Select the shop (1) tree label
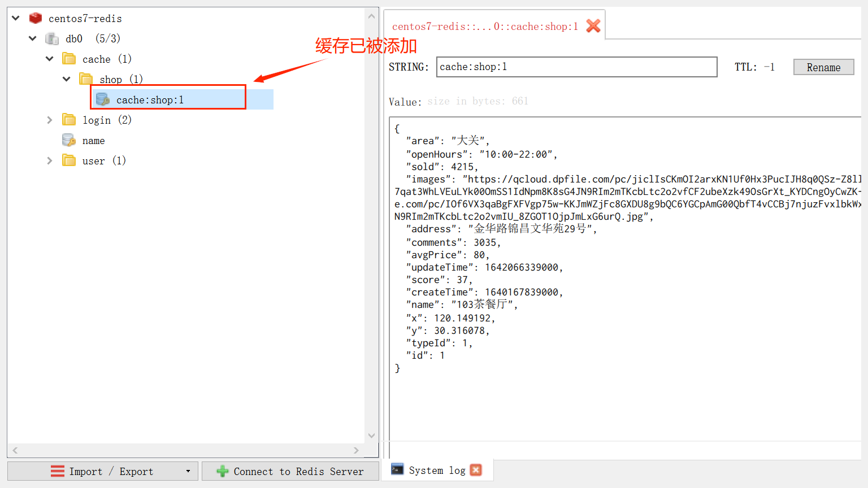Image resolution: width=868 pixels, height=488 pixels. tap(121, 79)
